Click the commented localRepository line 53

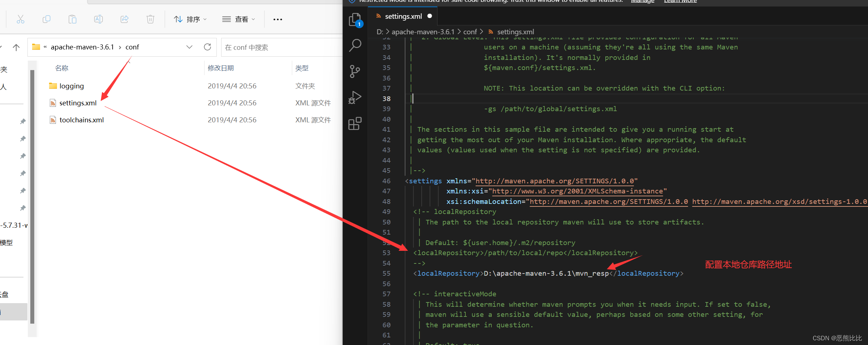point(525,253)
